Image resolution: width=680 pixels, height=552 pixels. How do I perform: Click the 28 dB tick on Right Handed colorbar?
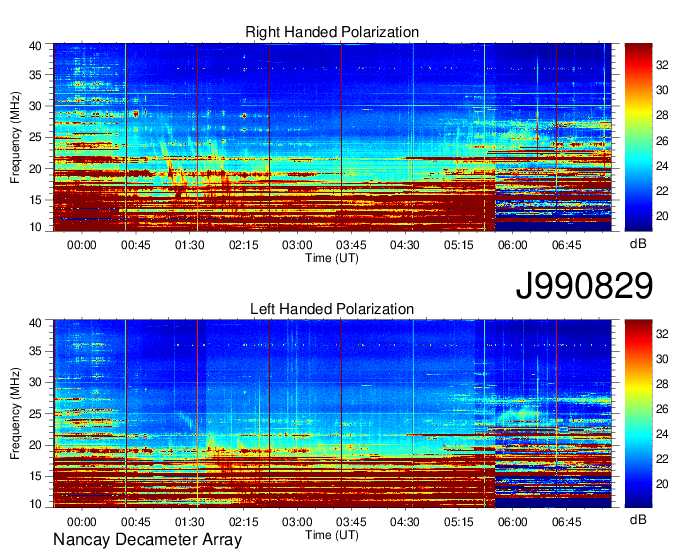[x=662, y=115]
